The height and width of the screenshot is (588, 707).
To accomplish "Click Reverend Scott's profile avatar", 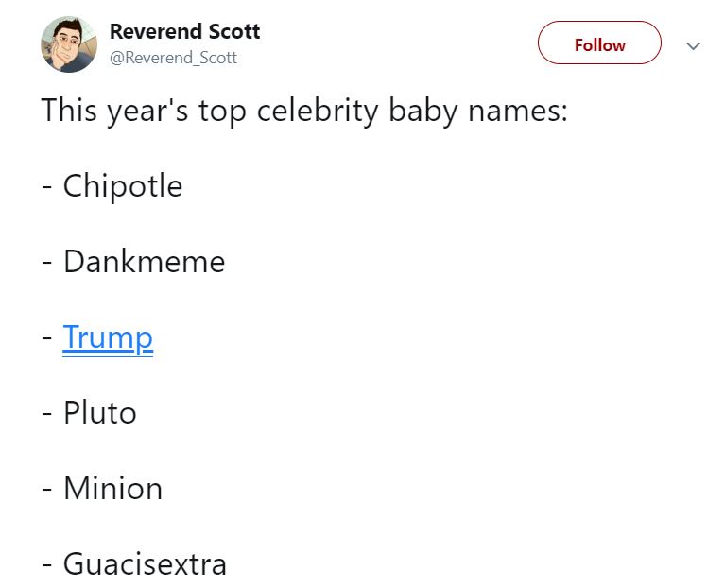I will (69, 44).
